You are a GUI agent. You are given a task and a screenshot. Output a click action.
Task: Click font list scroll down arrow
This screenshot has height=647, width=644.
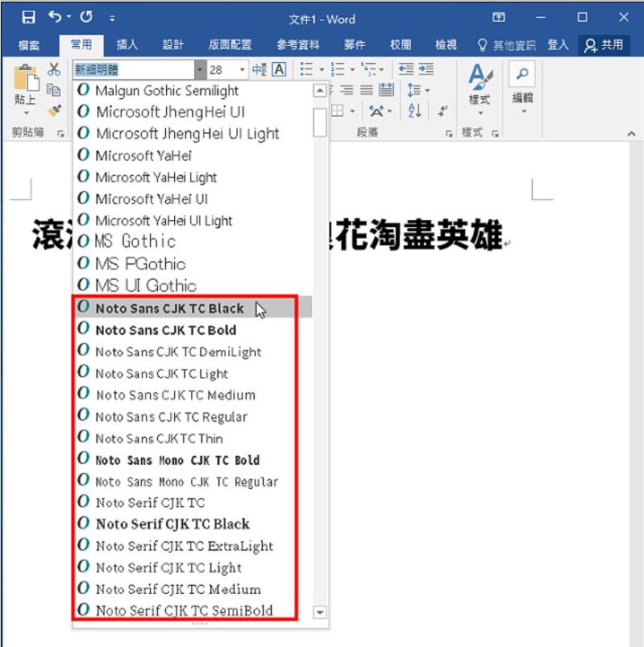[320, 612]
